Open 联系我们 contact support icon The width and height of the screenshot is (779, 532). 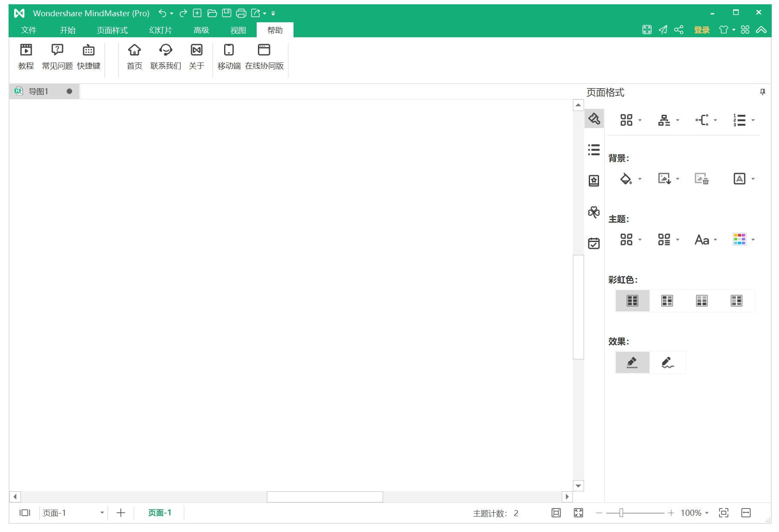point(165,56)
